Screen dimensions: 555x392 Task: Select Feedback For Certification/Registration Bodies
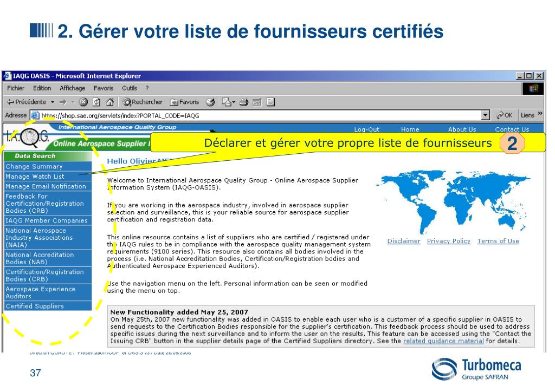pos(48,203)
